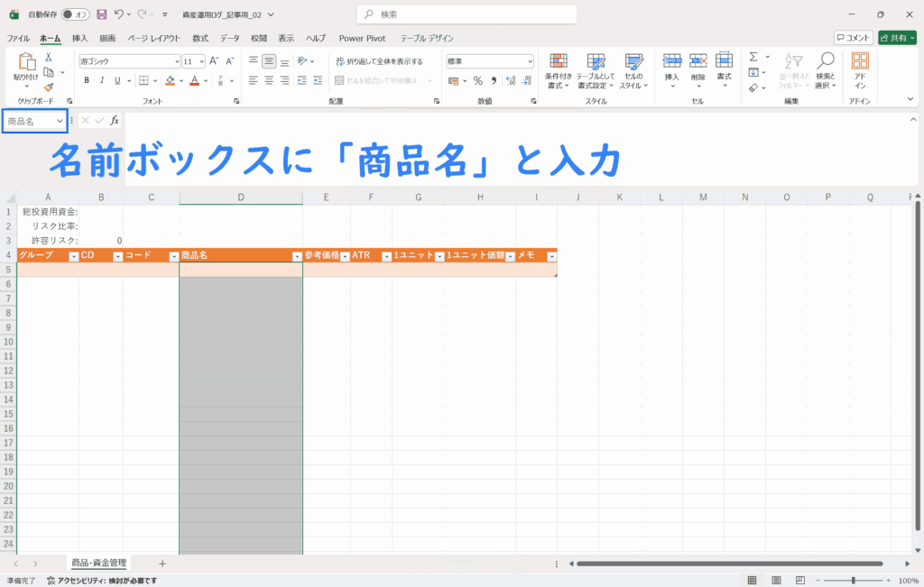Click the 共有 (Share) button
Screen dimensions: 924x587
[897, 38]
